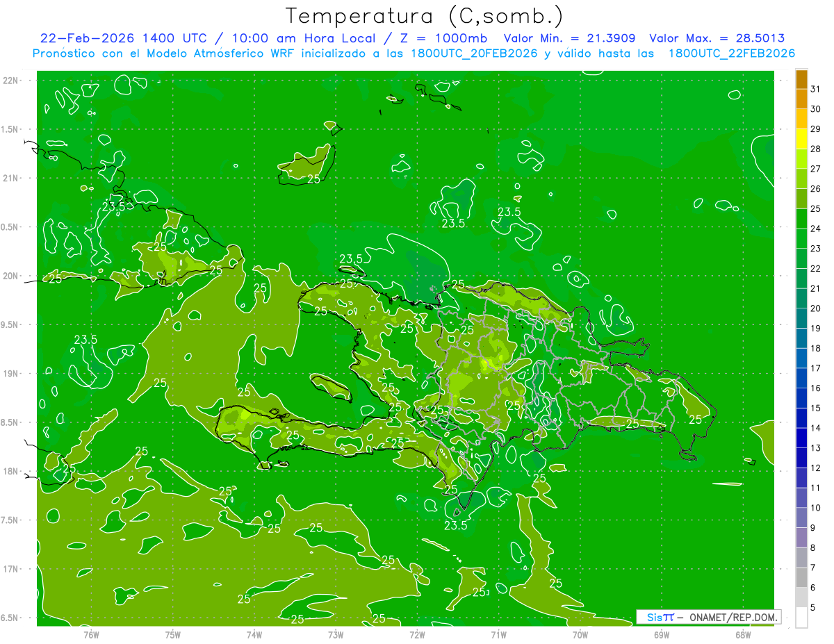The image size is (834, 644).
Task: Click the '20N' latitude axis label
Action: (x=10, y=276)
